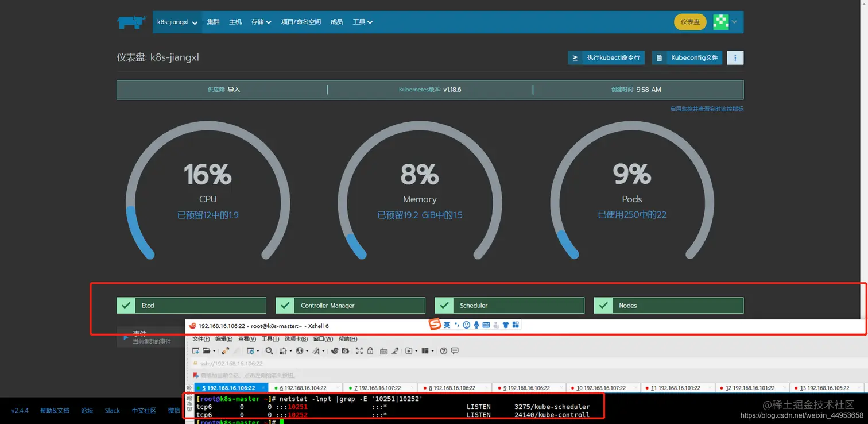
Task: Open 论坛 footer link
Action: [x=87, y=410]
